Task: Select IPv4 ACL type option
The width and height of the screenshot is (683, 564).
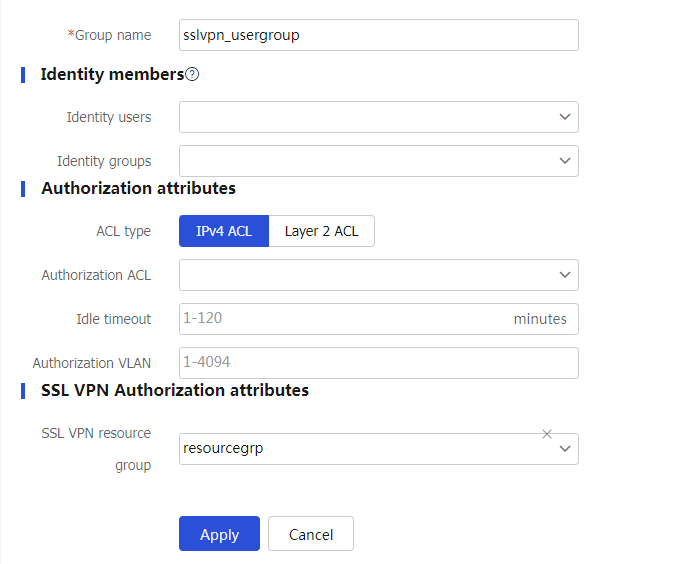Action: [x=224, y=231]
